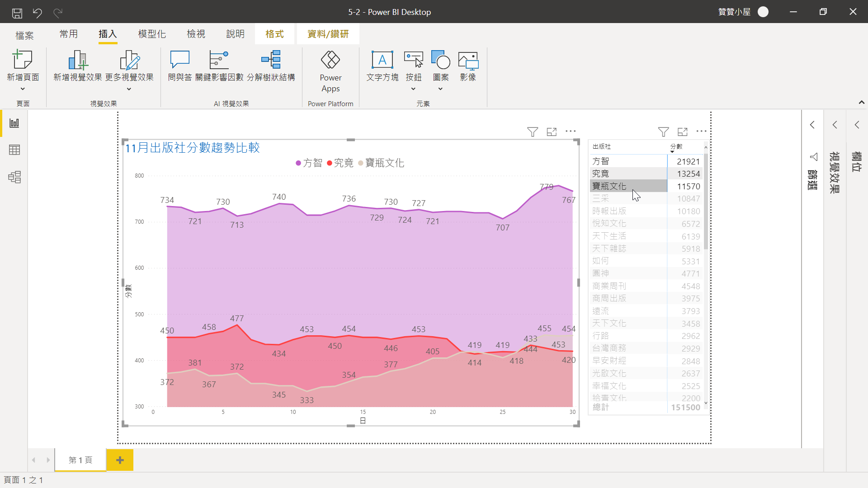Enter focus mode for the area chart

click(552, 131)
